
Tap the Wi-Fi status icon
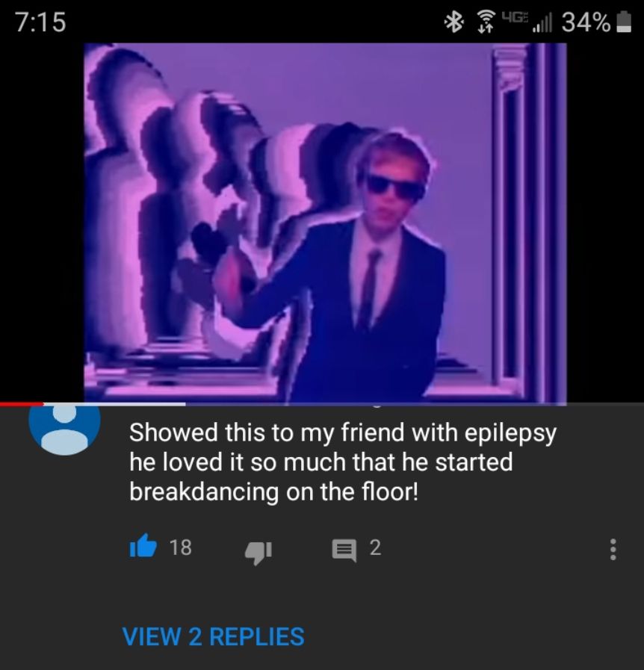pos(485,22)
